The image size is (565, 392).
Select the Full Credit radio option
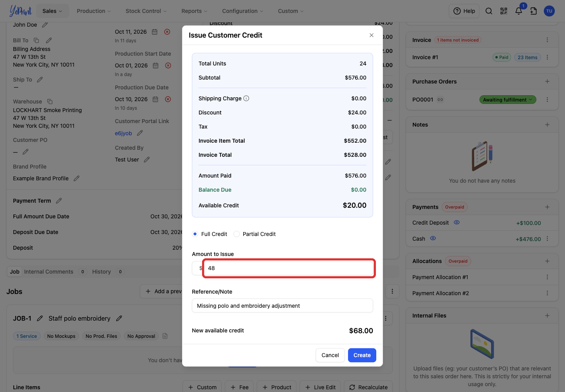pyautogui.click(x=195, y=234)
